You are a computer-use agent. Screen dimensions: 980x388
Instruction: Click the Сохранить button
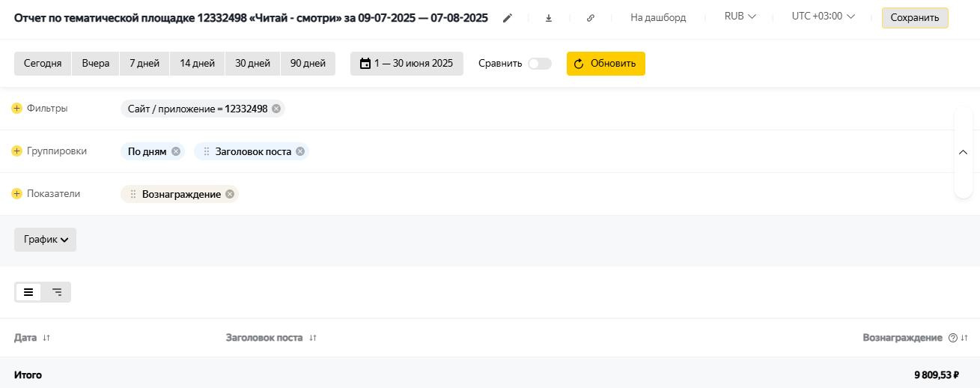(915, 18)
